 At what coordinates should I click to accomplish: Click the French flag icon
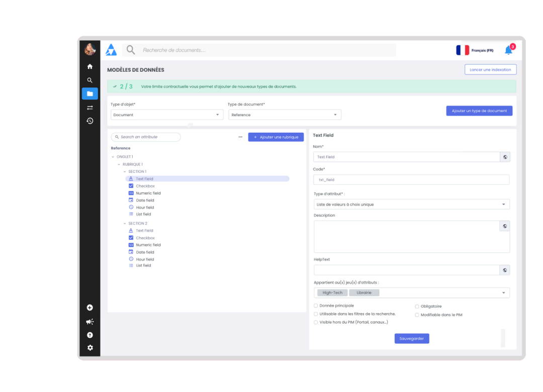pyautogui.click(x=463, y=50)
